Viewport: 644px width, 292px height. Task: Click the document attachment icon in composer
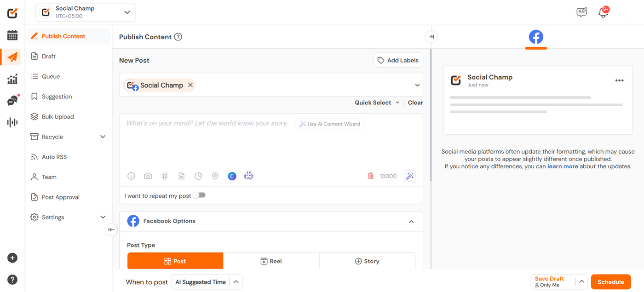181,176
